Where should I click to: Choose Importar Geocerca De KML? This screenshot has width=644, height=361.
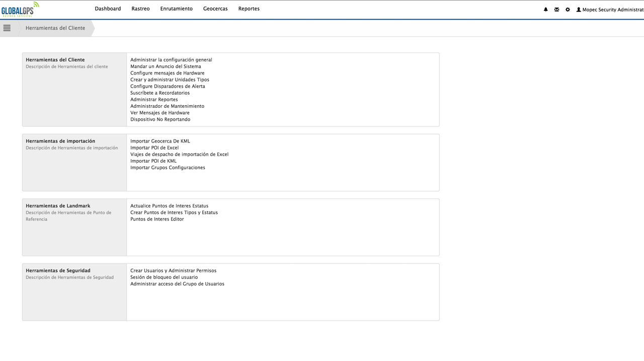point(160,141)
